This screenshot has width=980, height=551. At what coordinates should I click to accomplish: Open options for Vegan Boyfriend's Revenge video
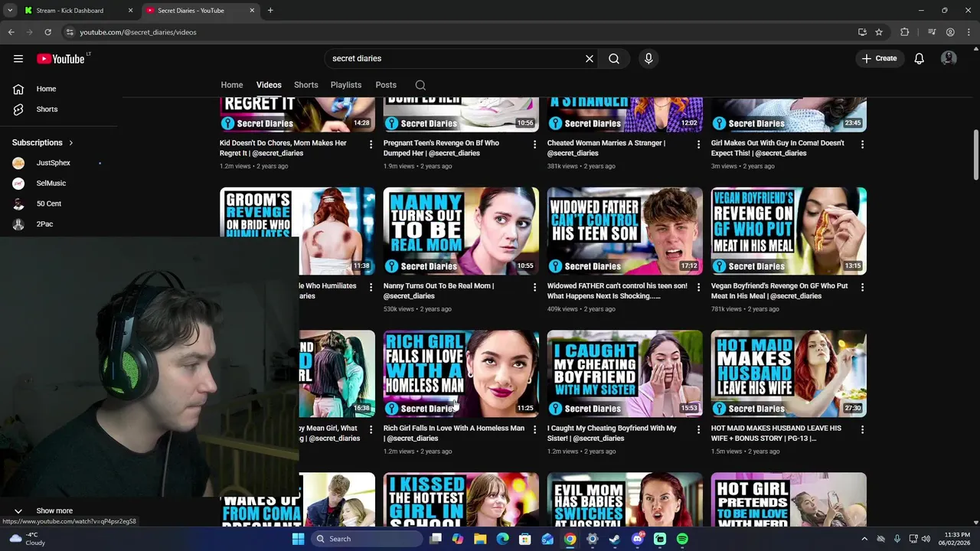pyautogui.click(x=862, y=287)
